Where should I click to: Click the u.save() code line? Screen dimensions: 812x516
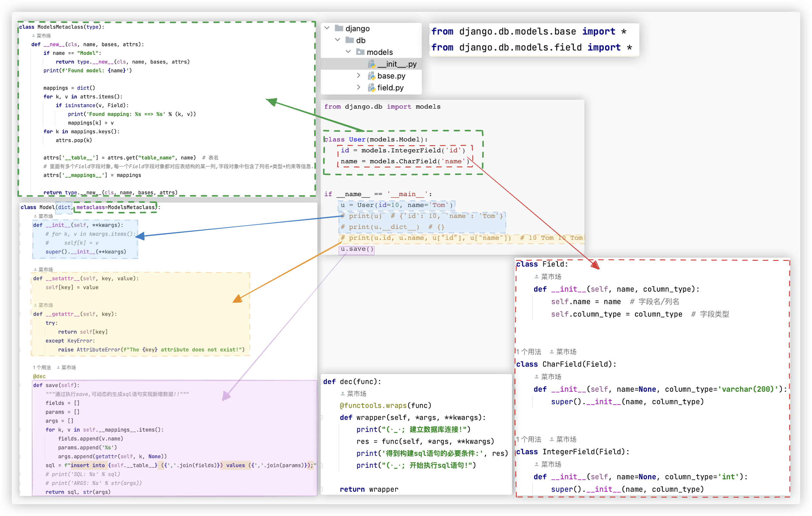point(357,249)
